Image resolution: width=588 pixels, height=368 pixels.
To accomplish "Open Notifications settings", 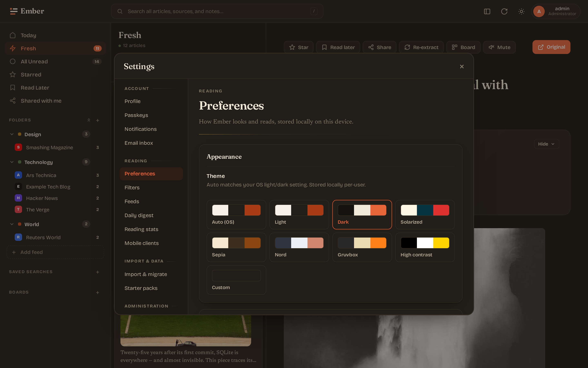I will point(151,129).
